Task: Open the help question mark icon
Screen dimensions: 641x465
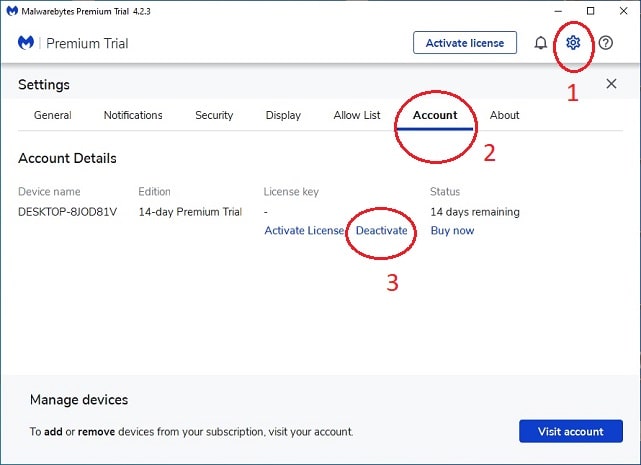Action: pos(605,43)
